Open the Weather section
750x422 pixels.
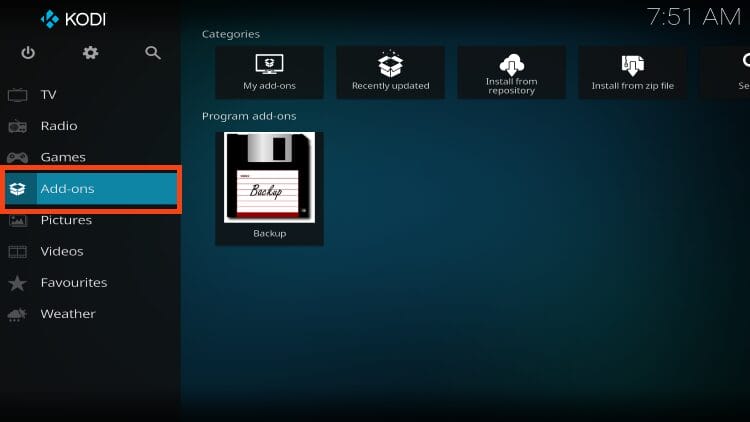click(x=91, y=314)
